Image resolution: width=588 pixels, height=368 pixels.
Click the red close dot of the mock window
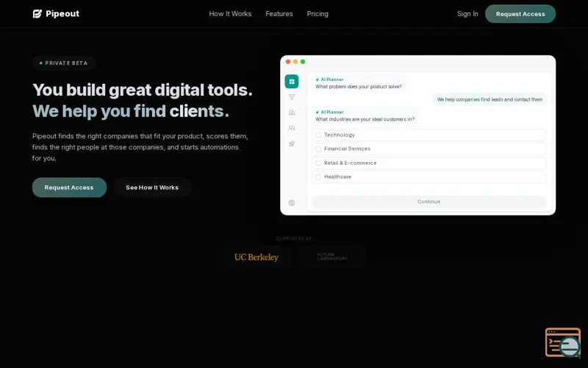coord(288,62)
